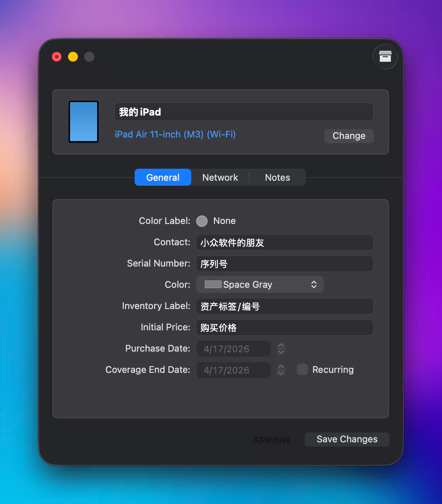Click the Contact field showing 小众软件的朋友
442x504 pixels.
pyautogui.click(x=284, y=243)
